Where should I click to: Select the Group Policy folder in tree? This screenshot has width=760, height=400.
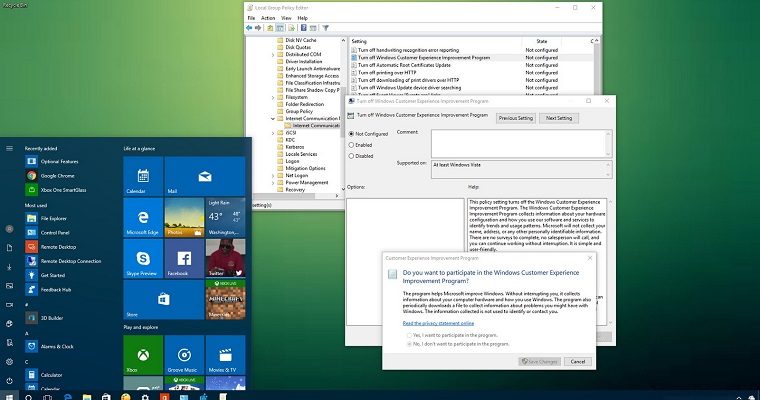(x=299, y=112)
